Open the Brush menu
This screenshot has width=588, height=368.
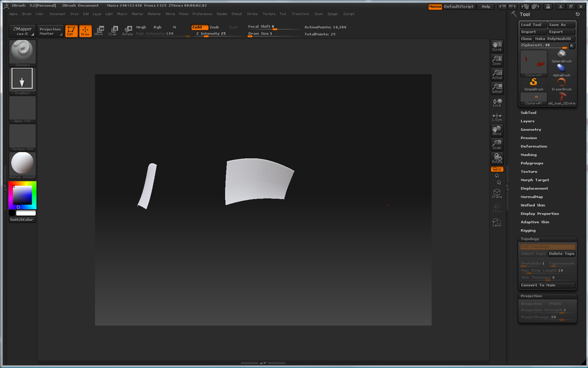pos(26,14)
